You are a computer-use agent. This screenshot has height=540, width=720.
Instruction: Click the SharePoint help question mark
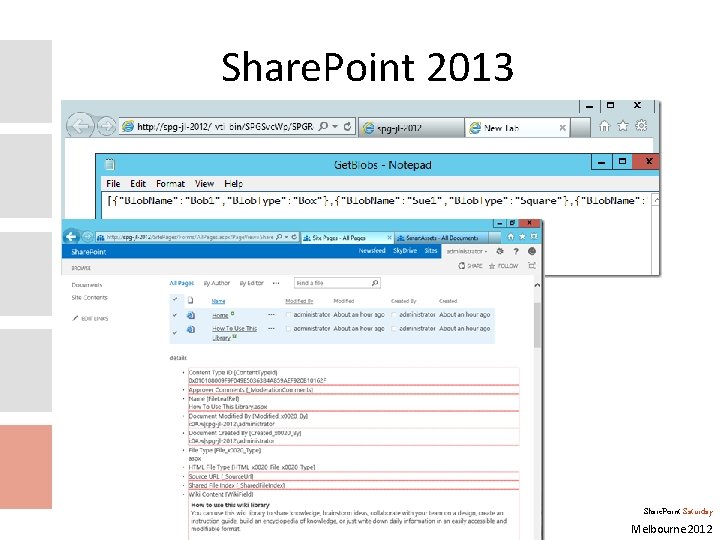pos(516,251)
